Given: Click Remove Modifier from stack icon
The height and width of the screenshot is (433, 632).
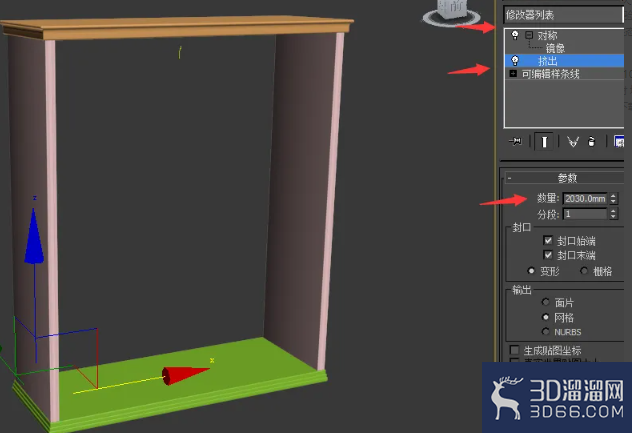Looking at the screenshot, I should [591, 142].
